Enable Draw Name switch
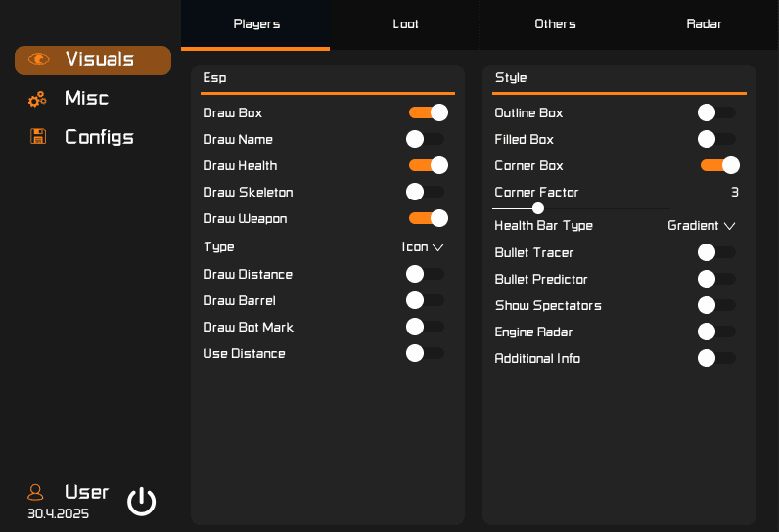 pos(426,139)
